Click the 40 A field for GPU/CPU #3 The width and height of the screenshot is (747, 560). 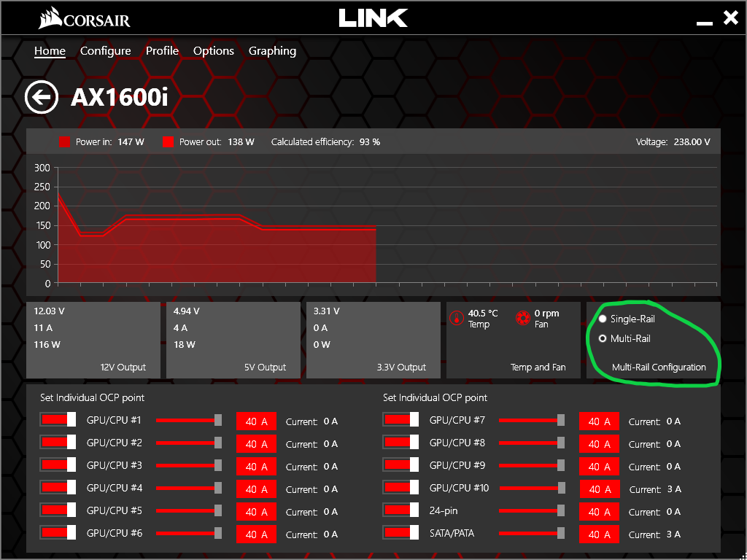[256, 466]
